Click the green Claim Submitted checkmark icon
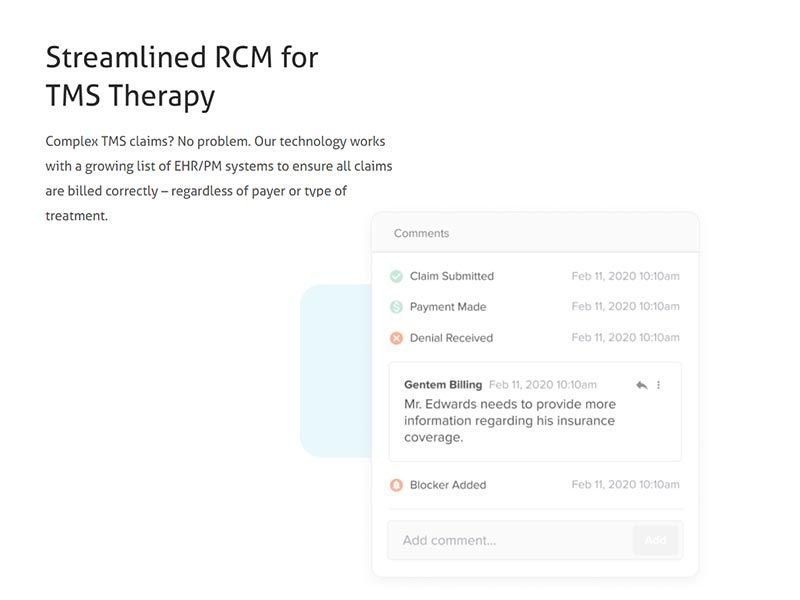 [396, 276]
